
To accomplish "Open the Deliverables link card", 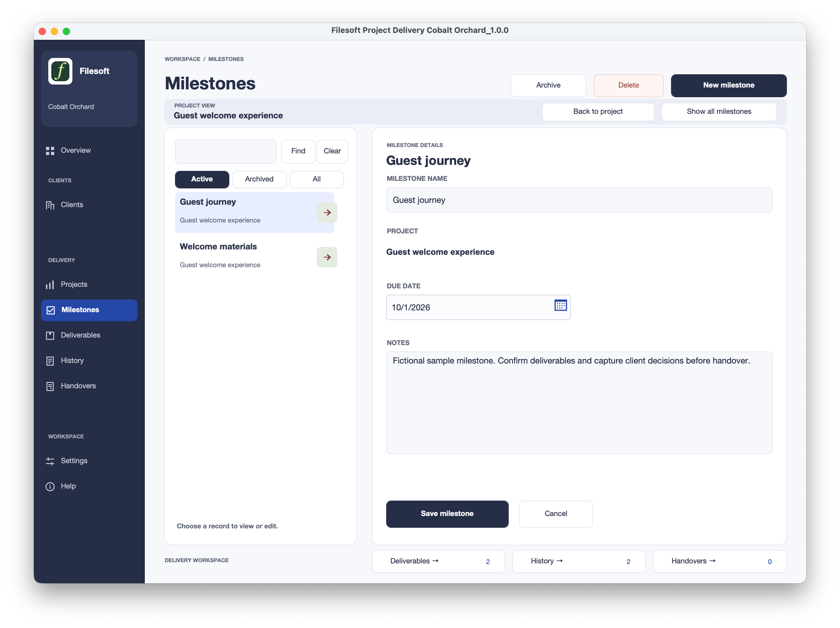I will pos(438,561).
